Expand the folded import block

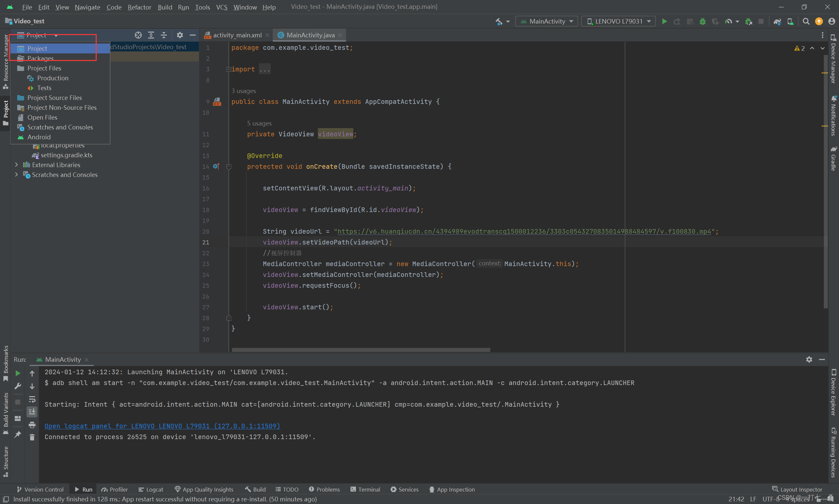[x=229, y=69]
